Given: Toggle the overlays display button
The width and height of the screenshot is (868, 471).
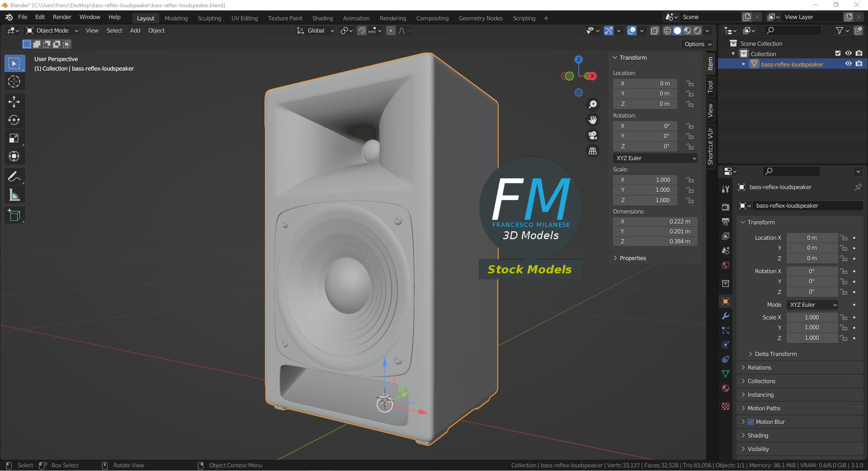Looking at the screenshot, I should [x=632, y=31].
